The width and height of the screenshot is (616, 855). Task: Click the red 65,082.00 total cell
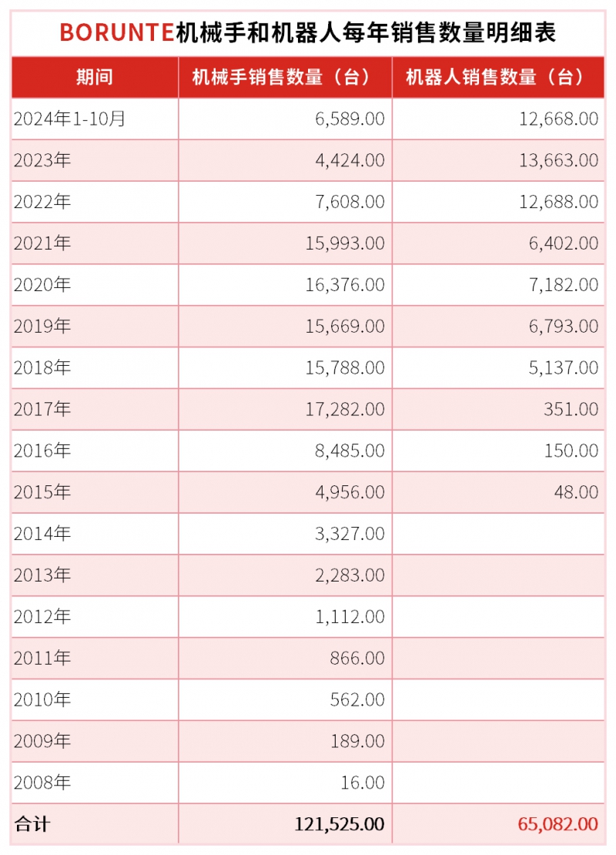coord(557,824)
